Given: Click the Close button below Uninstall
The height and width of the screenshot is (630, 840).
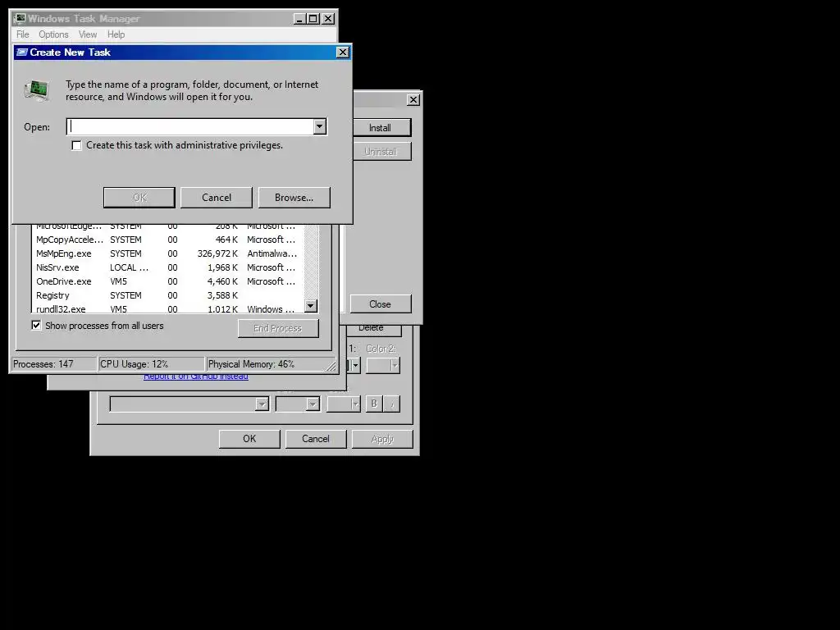Looking at the screenshot, I should coord(381,304).
